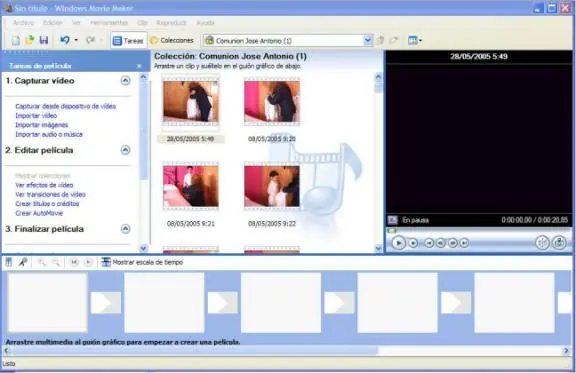
Task: Click the preview Forward button
Action: 464,243
